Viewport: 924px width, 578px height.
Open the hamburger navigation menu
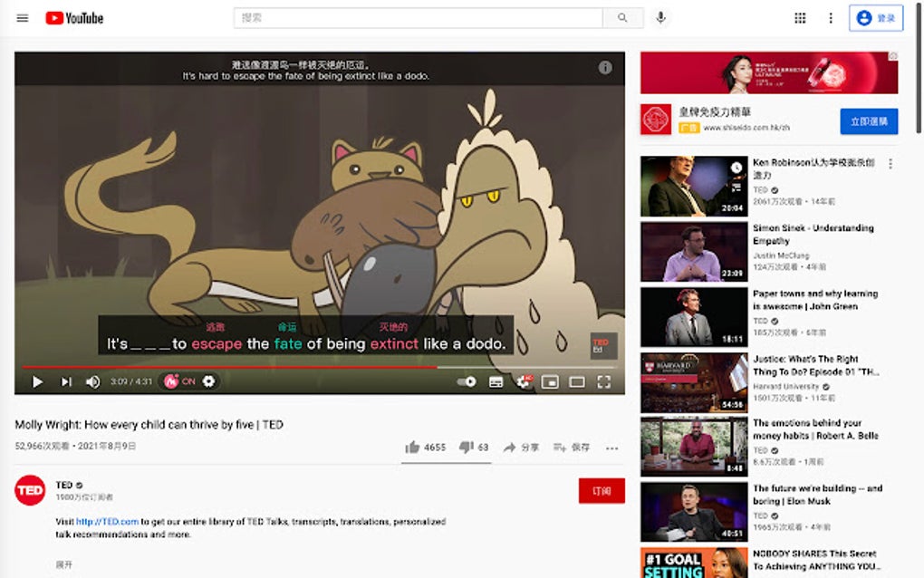point(22,17)
